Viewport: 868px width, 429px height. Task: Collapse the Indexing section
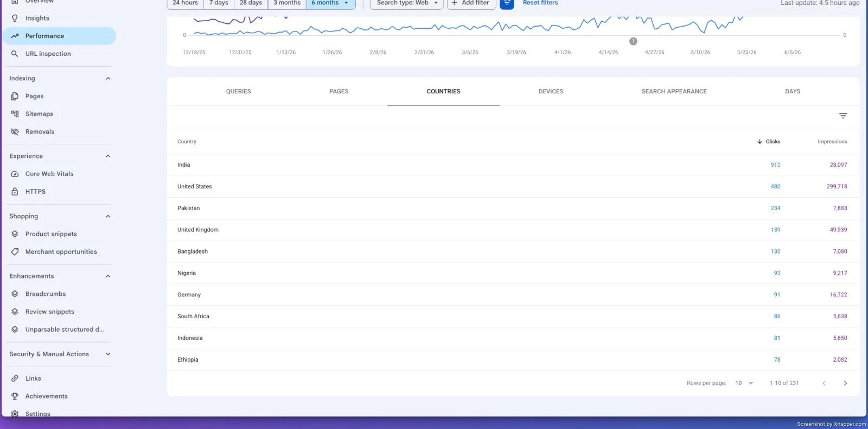tap(108, 79)
